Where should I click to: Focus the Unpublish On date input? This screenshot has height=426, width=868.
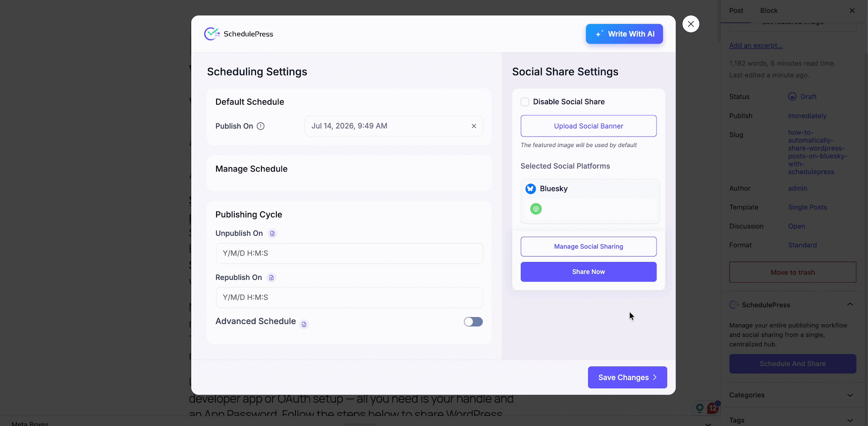(349, 253)
